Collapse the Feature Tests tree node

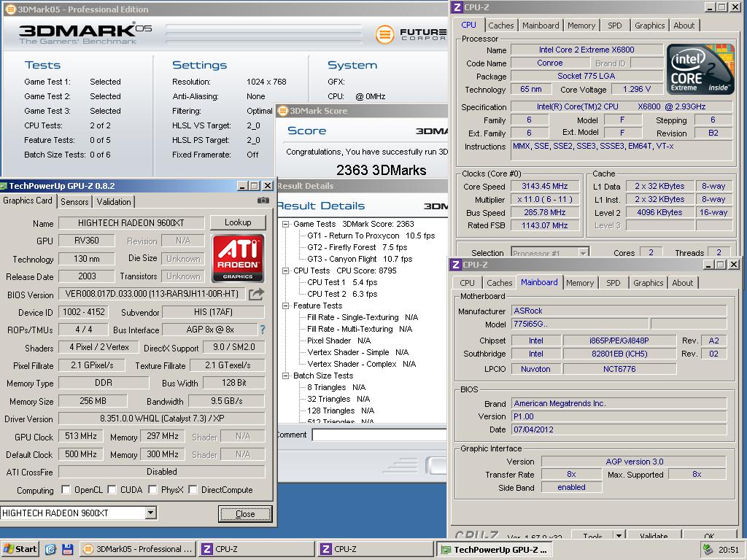(x=285, y=306)
